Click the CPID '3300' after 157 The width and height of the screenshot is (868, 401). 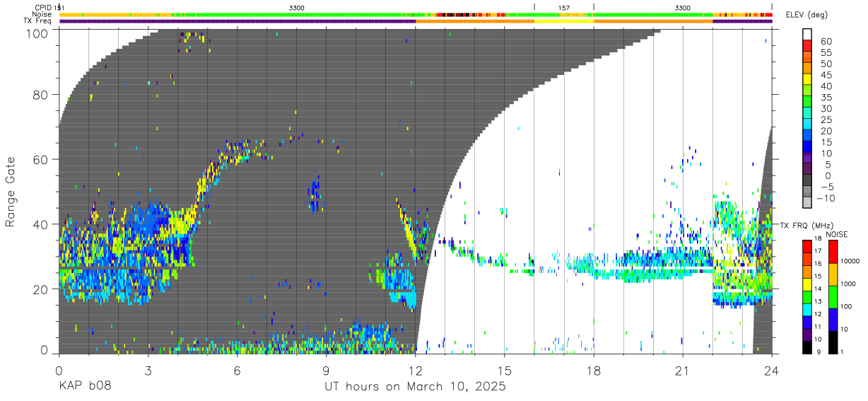pyautogui.click(x=683, y=7)
